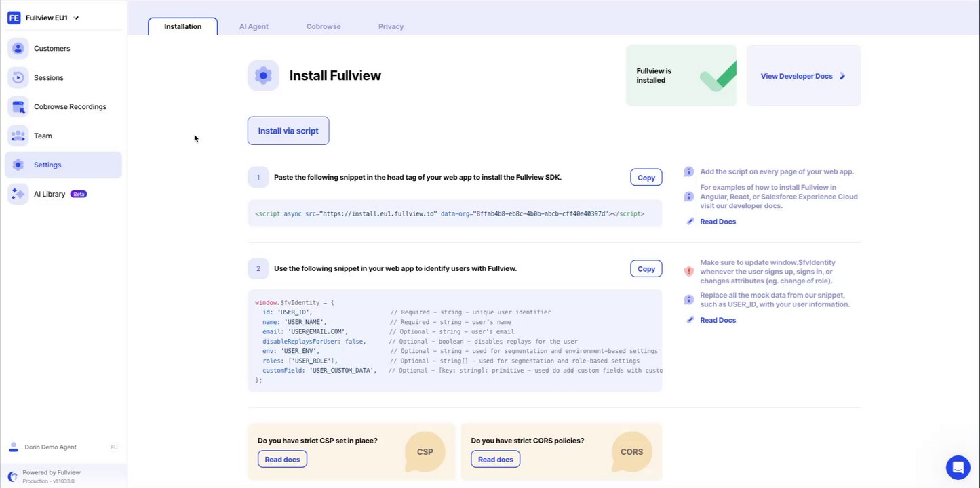This screenshot has height=488, width=980.
Task: Click the Install via script button
Action: (x=288, y=131)
